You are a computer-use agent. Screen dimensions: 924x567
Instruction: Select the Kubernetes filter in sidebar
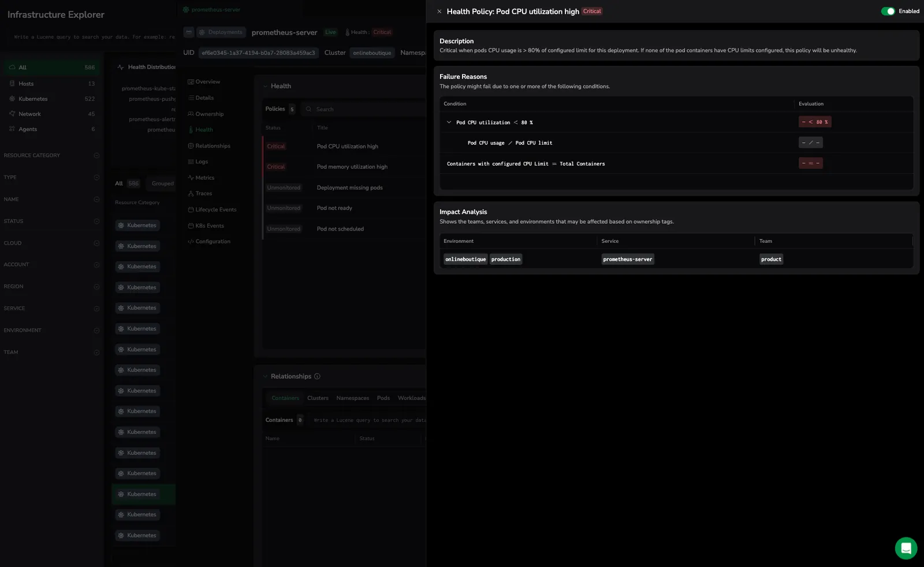coord(51,99)
